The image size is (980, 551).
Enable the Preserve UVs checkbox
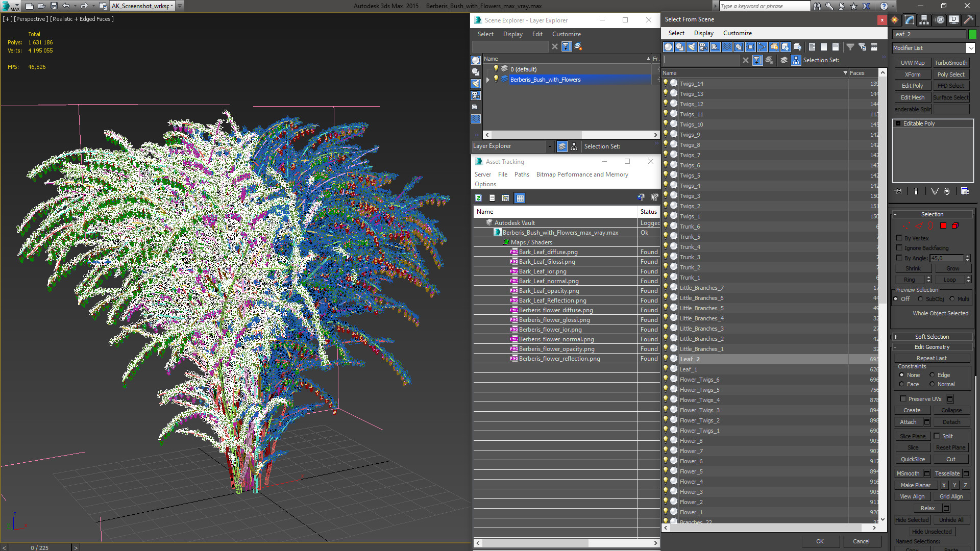(903, 399)
